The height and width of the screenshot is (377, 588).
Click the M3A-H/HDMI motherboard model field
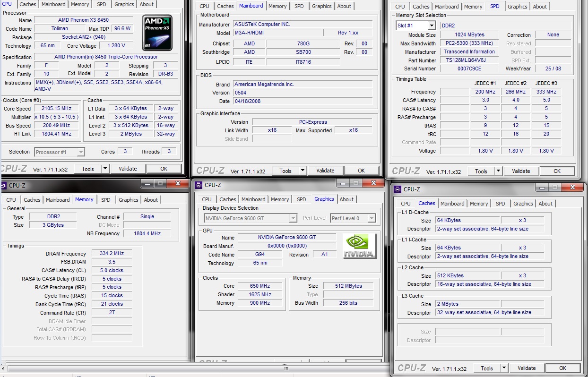(277, 33)
